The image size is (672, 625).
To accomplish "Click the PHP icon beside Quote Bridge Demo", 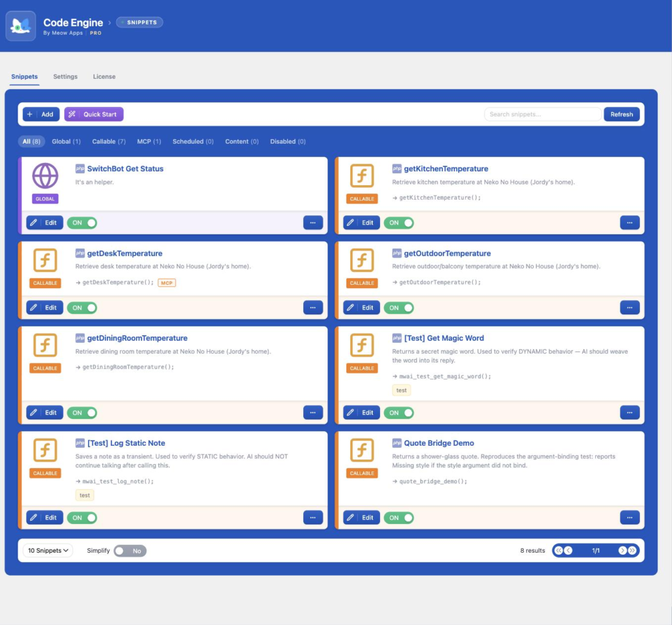I will [x=396, y=442].
